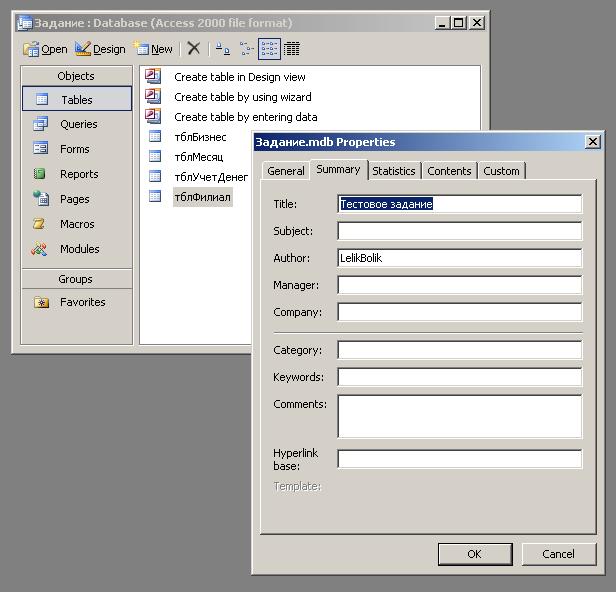Switch to the Contents tab
Image resolution: width=616 pixels, height=592 pixels.
click(x=449, y=171)
